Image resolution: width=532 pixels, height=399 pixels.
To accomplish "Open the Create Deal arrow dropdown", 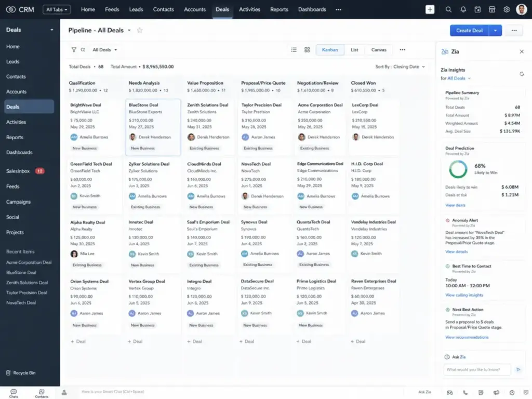I will (x=495, y=31).
